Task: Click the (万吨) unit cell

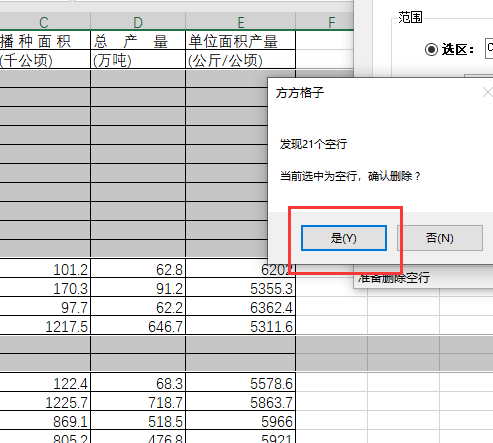Action: click(x=138, y=60)
